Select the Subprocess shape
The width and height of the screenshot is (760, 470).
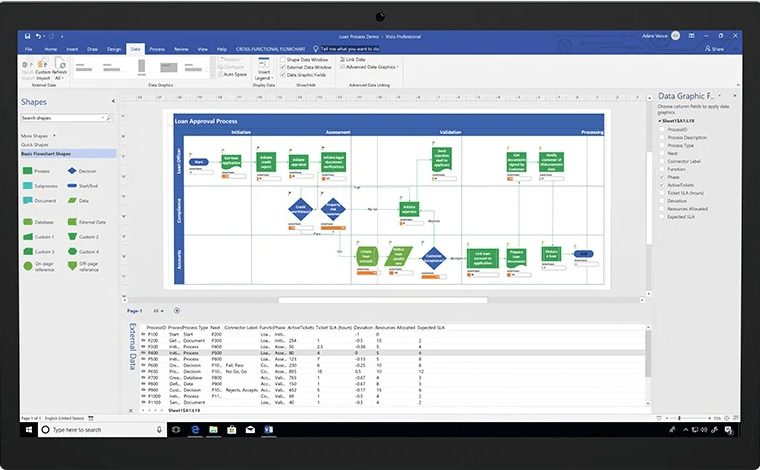click(x=28, y=186)
